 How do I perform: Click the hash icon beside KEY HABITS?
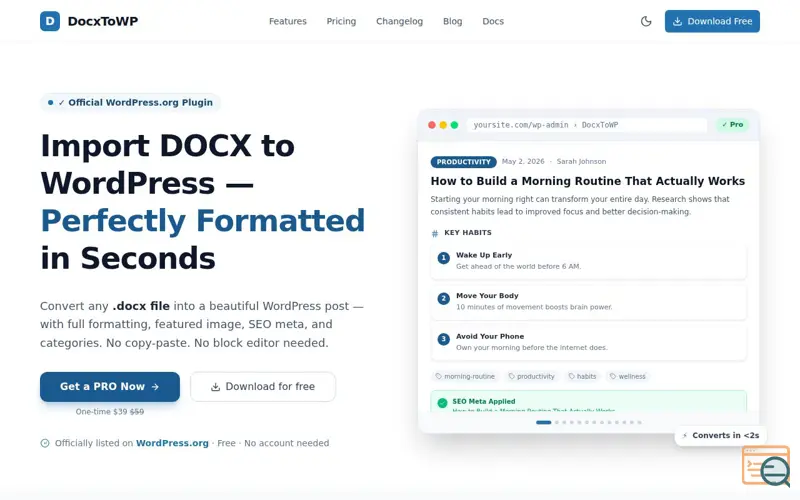click(x=435, y=233)
